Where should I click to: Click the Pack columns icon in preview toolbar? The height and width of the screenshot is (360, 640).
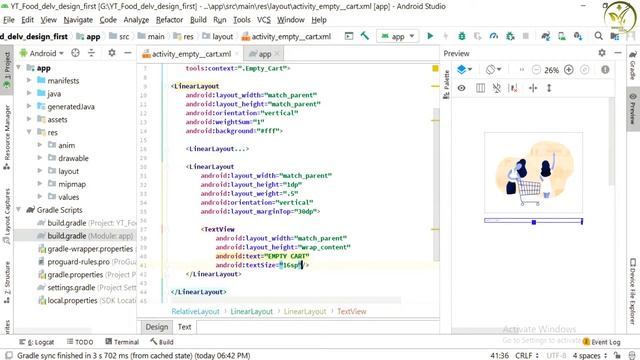tap(480, 88)
